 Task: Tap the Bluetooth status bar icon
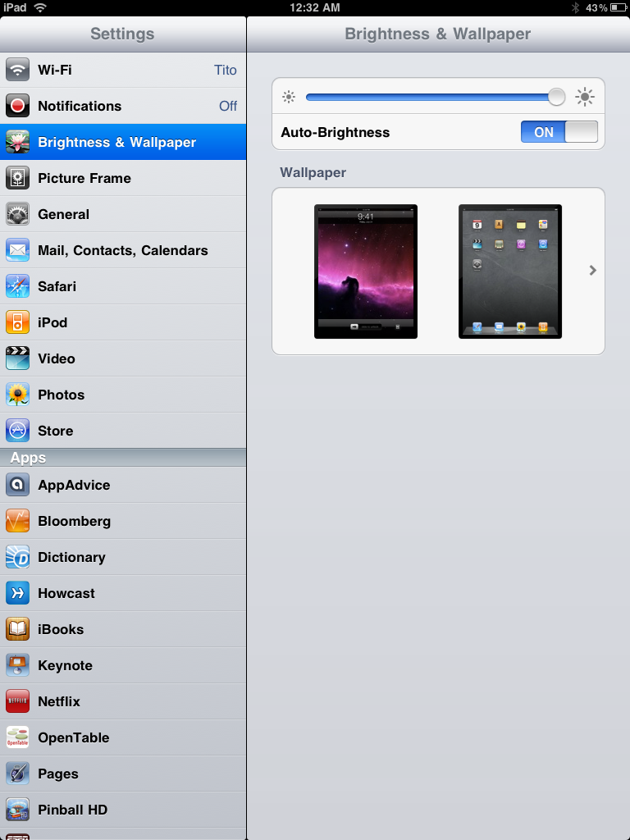coord(575,7)
